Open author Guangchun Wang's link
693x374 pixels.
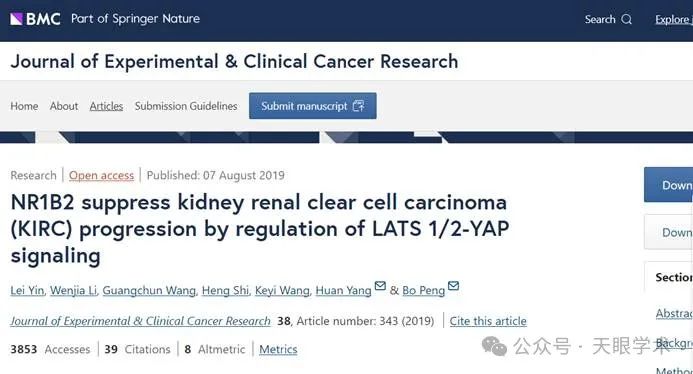[149, 290]
